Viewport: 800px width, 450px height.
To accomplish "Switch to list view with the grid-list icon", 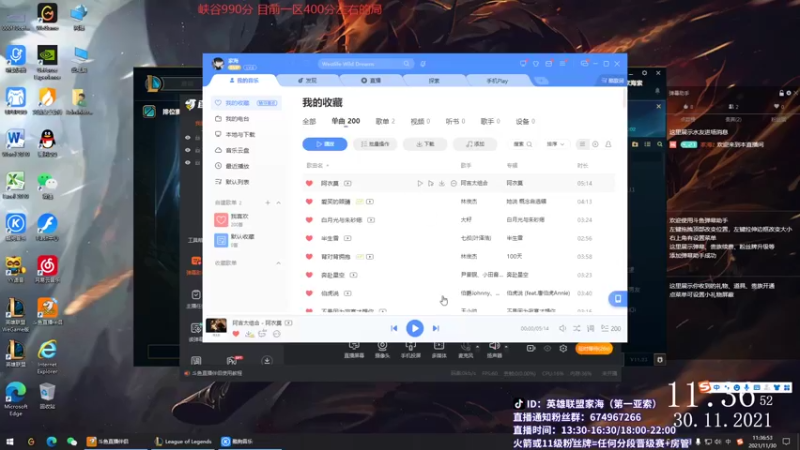I will (582, 144).
